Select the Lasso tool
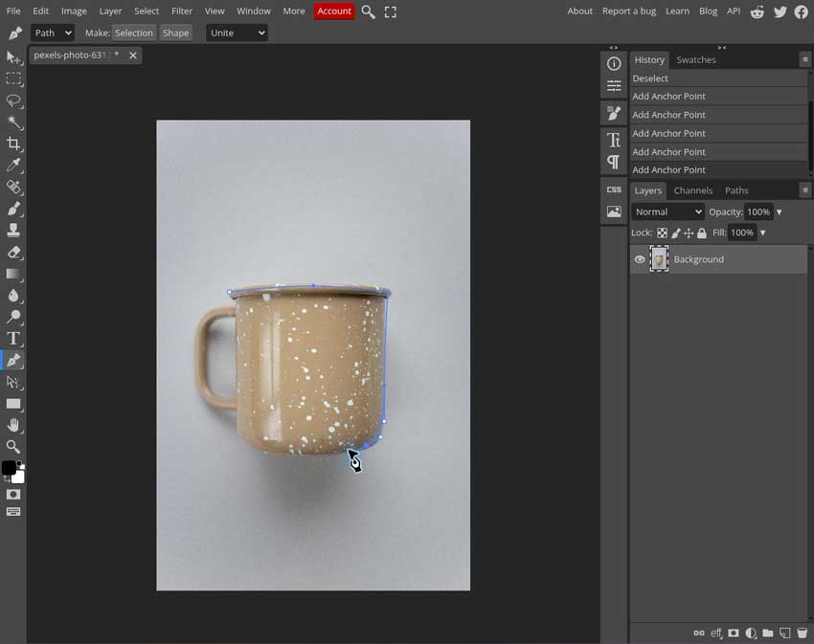This screenshot has height=644, width=814. [13, 100]
